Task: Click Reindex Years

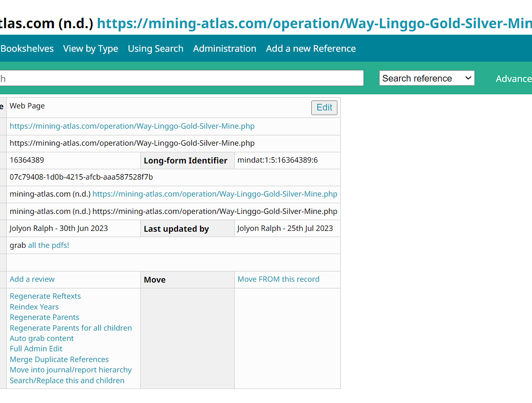Action: pos(34,307)
